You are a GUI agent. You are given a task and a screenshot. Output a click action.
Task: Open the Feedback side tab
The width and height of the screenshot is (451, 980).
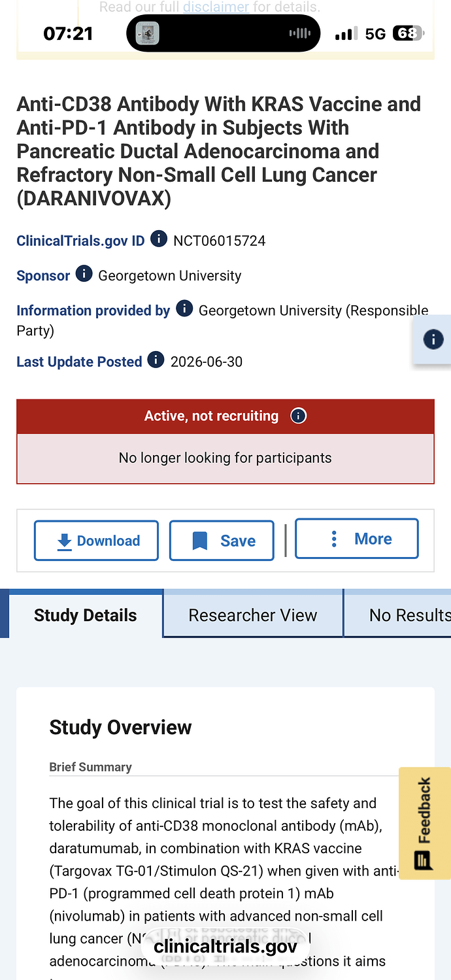click(425, 822)
